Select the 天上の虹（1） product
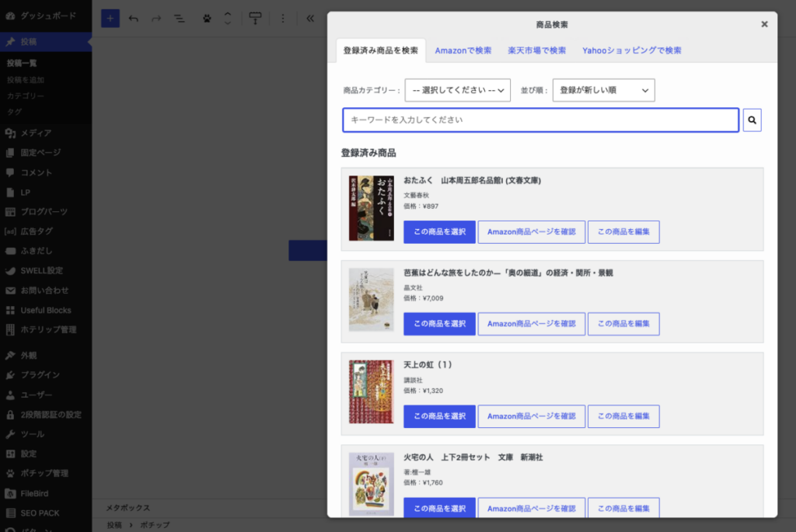Screen dimensions: 796x532 tap(440, 416)
